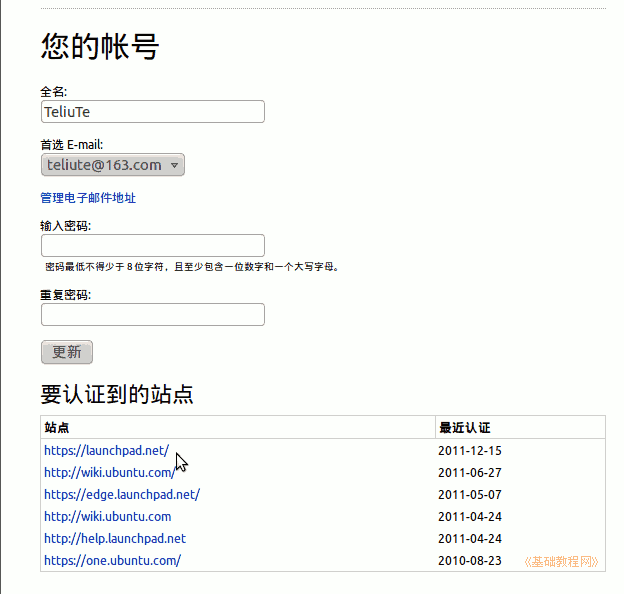The height and width of the screenshot is (594, 624).
Task: Select the 2011-12-15 date cell
Action: pyautogui.click(x=470, y=451)
